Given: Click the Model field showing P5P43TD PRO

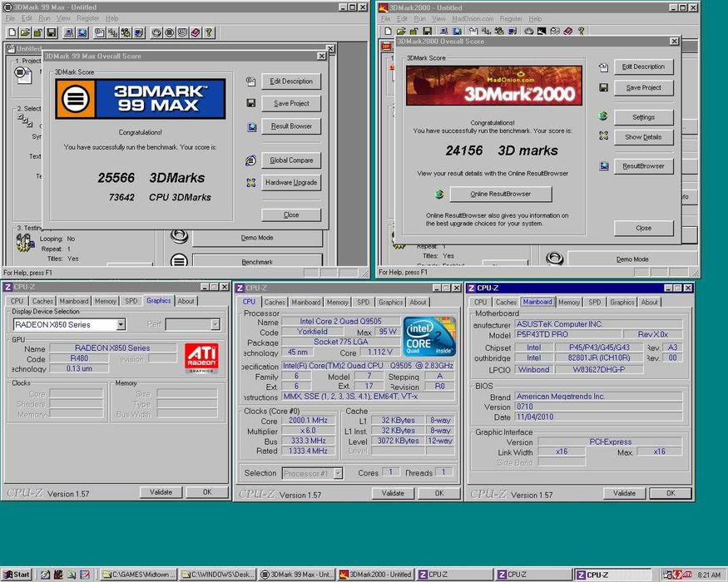Looking at the screenshot, I should point(567,334).
